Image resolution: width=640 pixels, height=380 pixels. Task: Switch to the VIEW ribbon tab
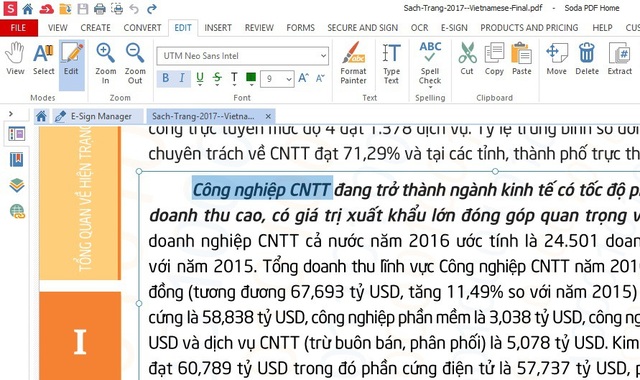(x=58, y=28)
